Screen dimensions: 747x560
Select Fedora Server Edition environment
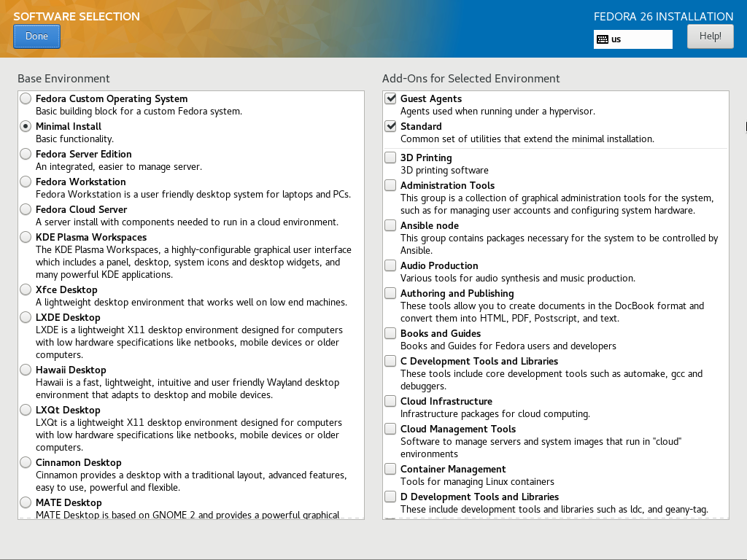26,154
